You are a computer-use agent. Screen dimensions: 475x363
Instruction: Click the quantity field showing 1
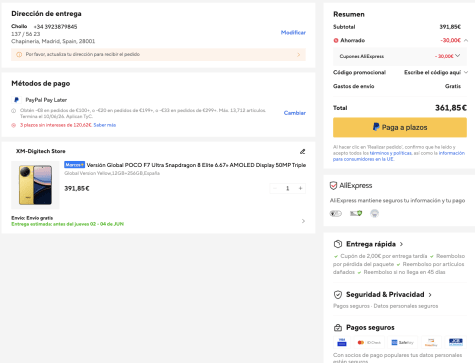click(287, 188)
